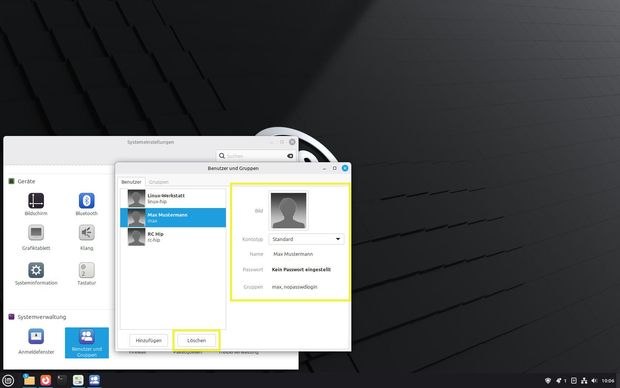Open the Tastatur keyboard settings icon
The width and height of the screenshot is (620, 388).
(x=87, y=271)
